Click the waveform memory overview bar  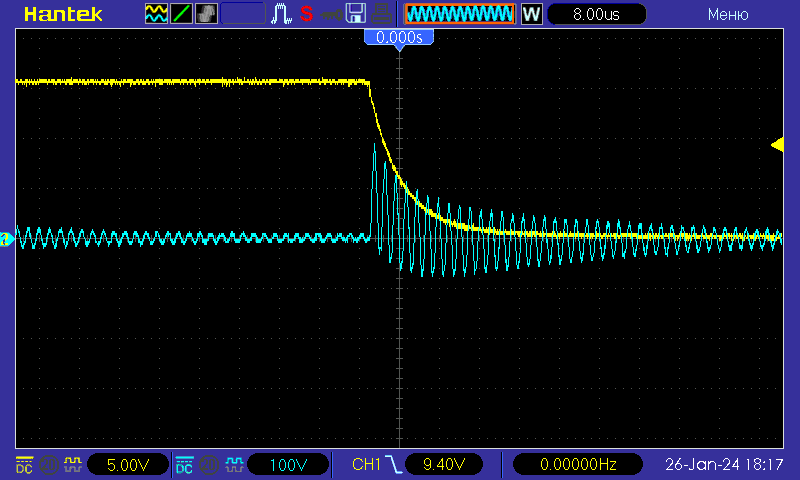(x=460, y=14)
